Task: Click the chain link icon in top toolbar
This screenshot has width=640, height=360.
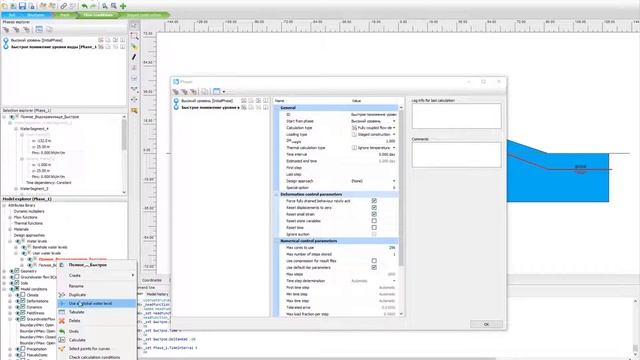Action: [63, 6]
